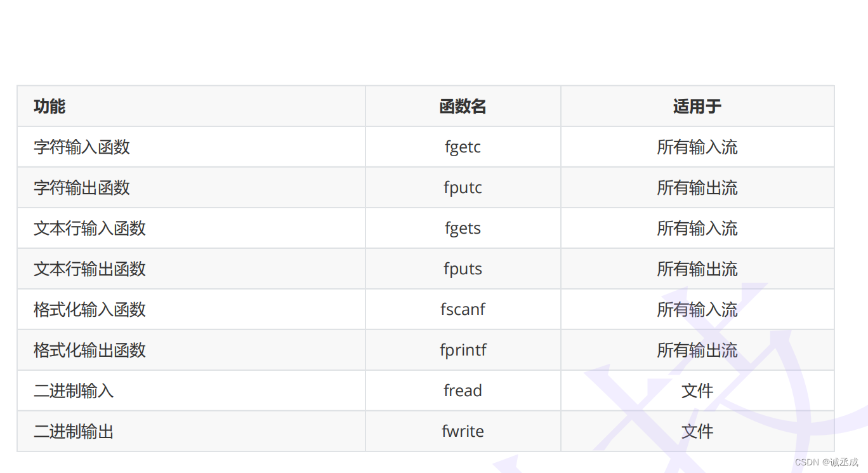
Task: Select the 二进制输入 row label
Action: pos(74,391)
